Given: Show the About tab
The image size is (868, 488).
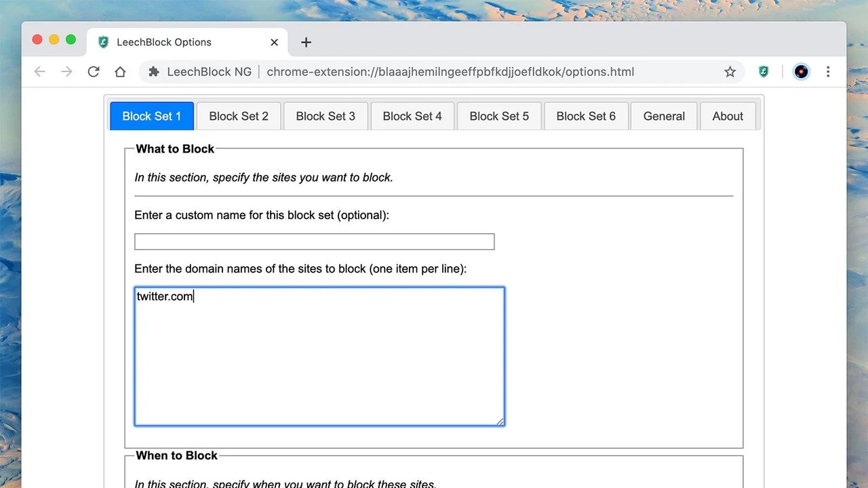Looking at the screenshot, I should click(x=728, y=116).
